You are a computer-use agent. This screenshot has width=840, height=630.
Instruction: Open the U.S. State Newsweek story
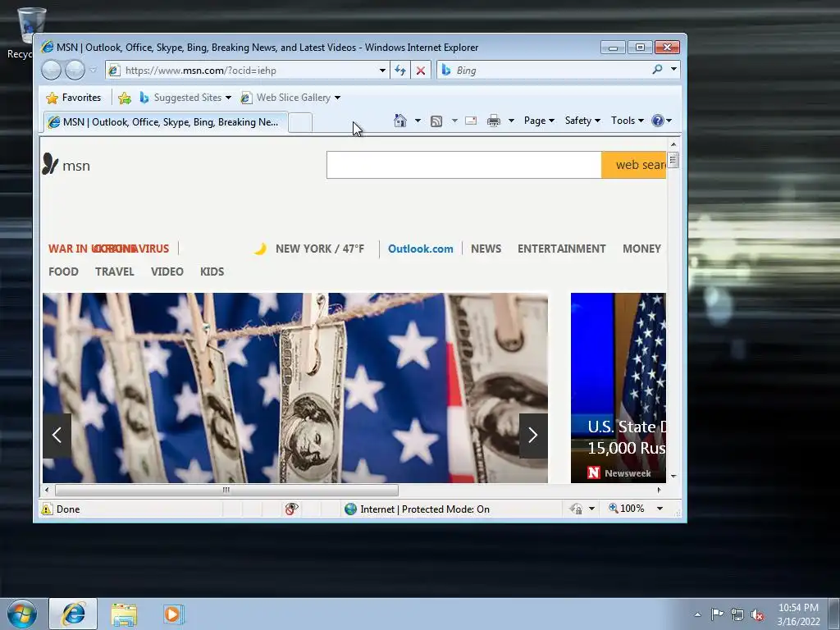point(619,388)
